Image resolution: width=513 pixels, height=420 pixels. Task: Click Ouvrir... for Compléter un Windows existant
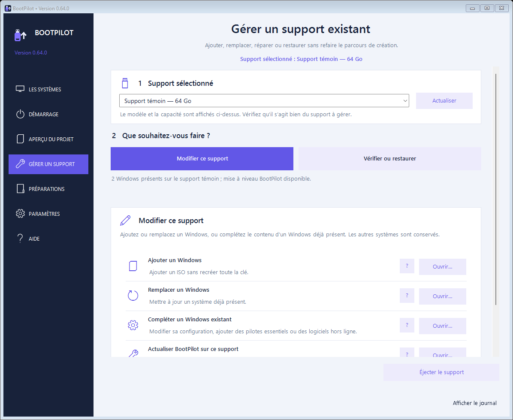click(442, 326)
